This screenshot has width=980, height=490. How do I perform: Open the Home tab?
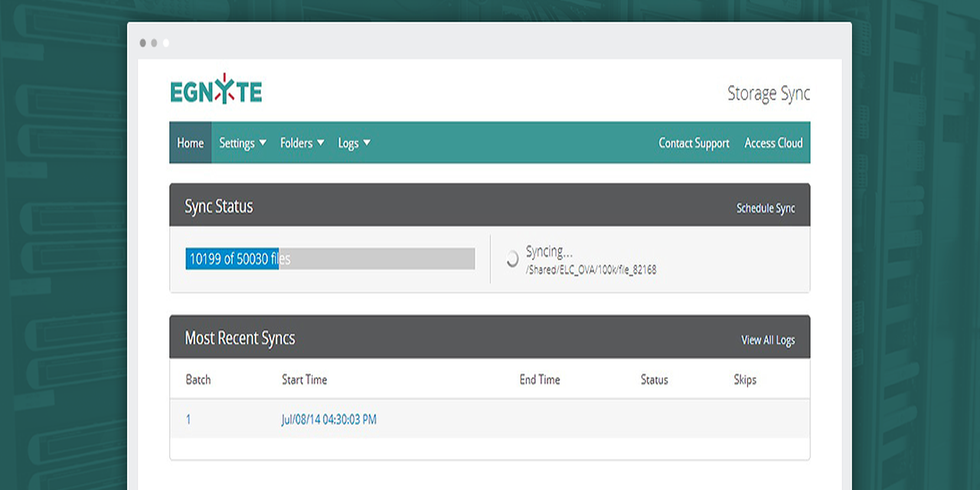(x=190, y=143)
